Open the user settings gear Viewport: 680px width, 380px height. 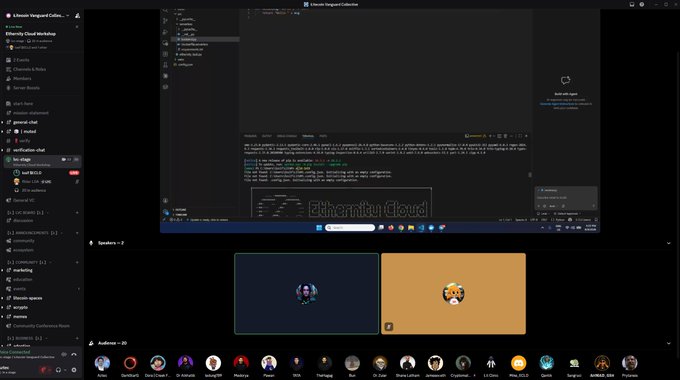click(74, 370)
